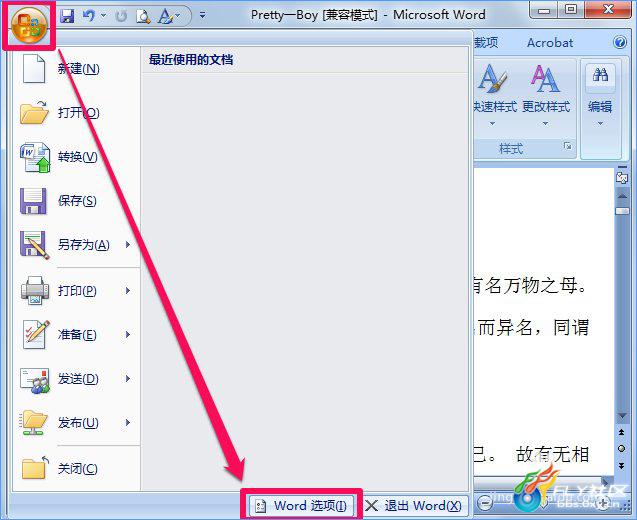Open Print Preview from Quick Access Toolbar

pos(143,16)
